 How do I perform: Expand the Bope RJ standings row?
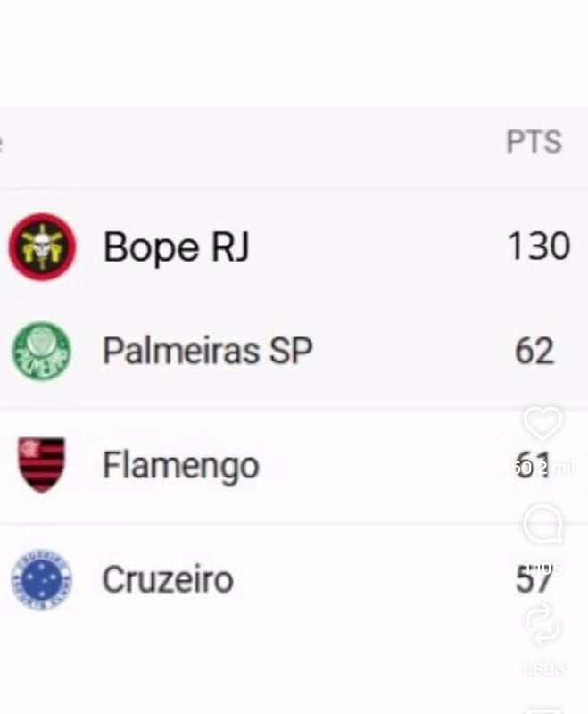point(268,247)
